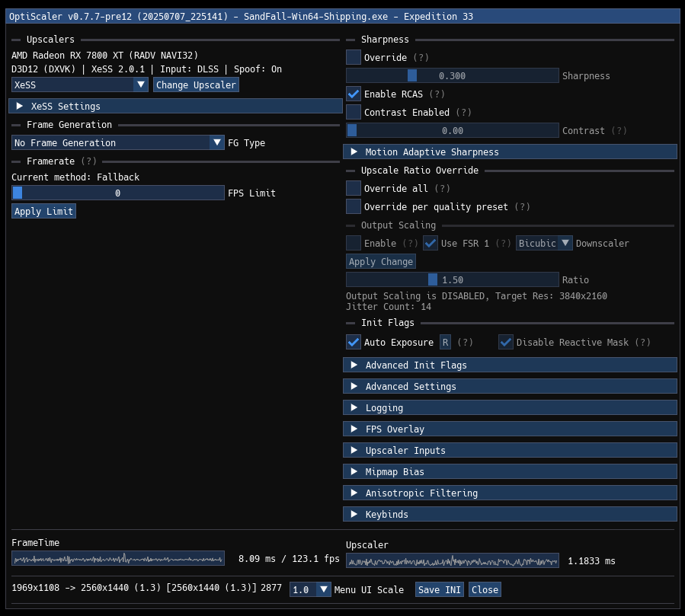Click the Change Upscaler button
685x616 pixels.
(x=196, y=85)
